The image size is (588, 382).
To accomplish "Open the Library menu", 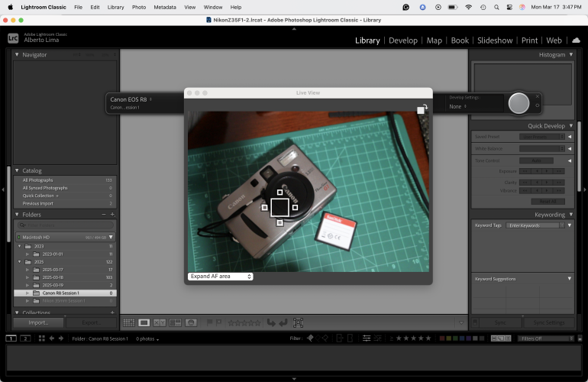I will point(115,7).
